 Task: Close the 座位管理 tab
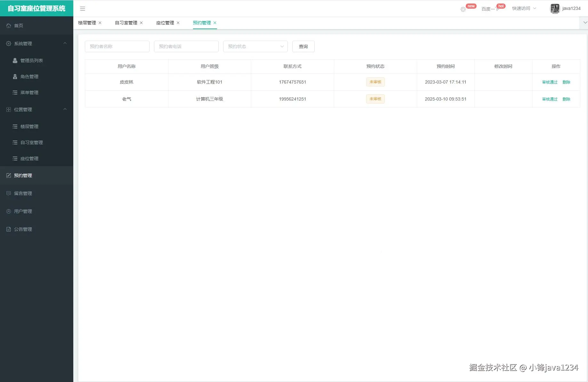pyautogui.click(x=178, y=23)
